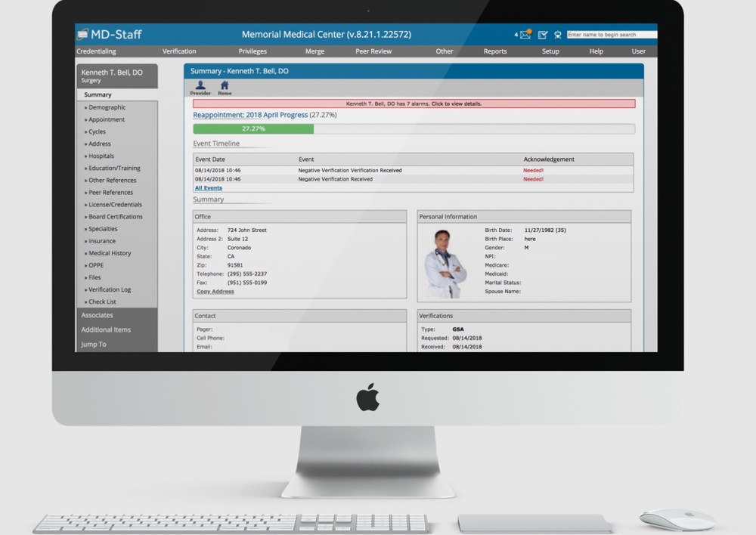Click the zip value 91581

235,265
